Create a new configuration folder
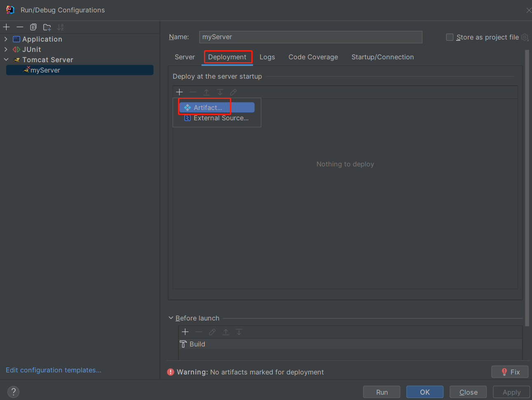The width and height of the screenshot is (532, 400). pyautogui.click(x=47, y=27)
